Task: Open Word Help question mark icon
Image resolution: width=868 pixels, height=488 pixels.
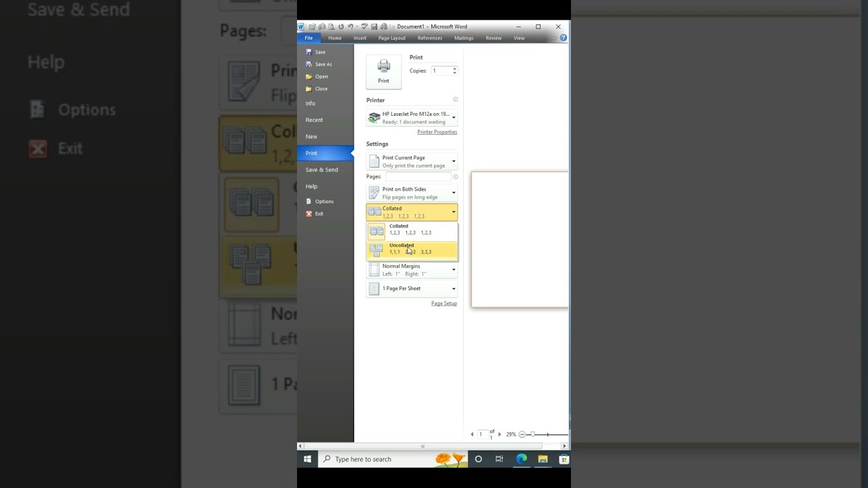Action: (x=564, y=38)
